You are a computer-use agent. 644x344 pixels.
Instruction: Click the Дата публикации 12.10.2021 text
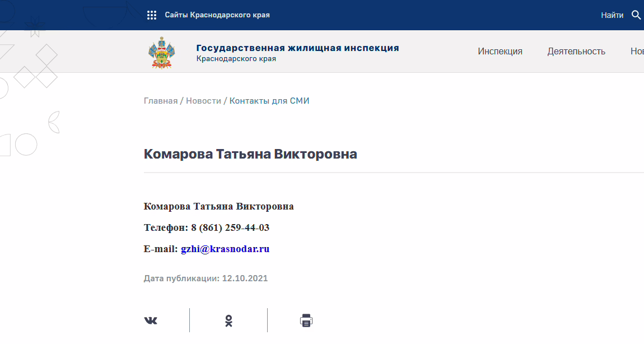(206, 278)
